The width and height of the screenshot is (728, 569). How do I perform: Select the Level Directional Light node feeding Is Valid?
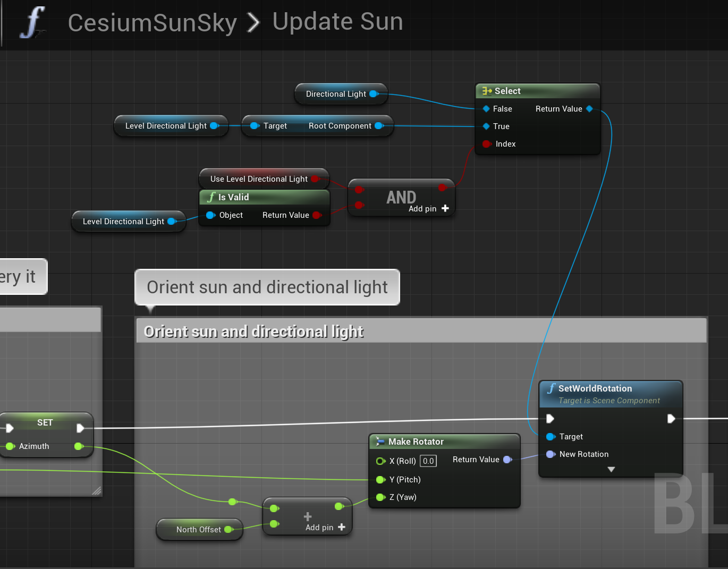pos(129,222)
